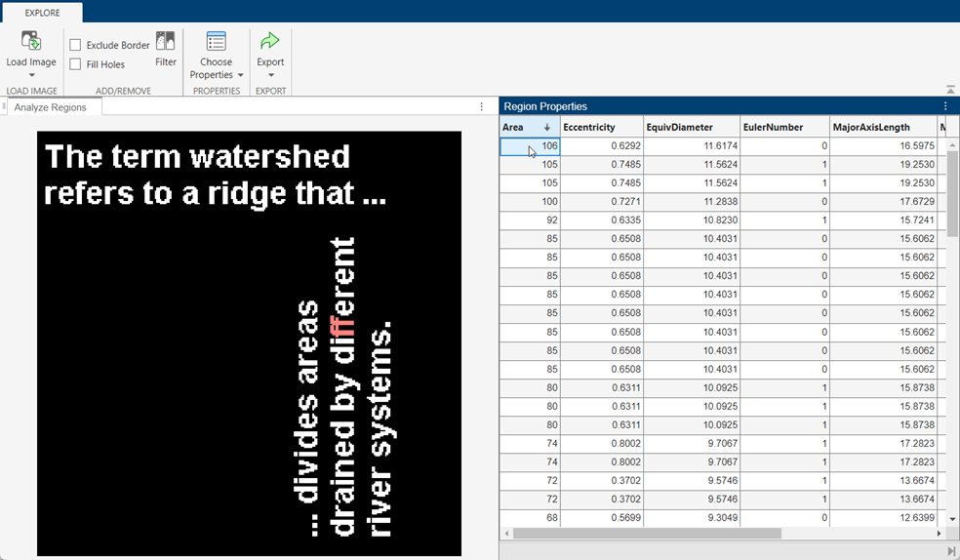Click the table's vertical scrollbar thumb
Image resolution: width=960 pixels, height=560 pixels.
(952, 193)
